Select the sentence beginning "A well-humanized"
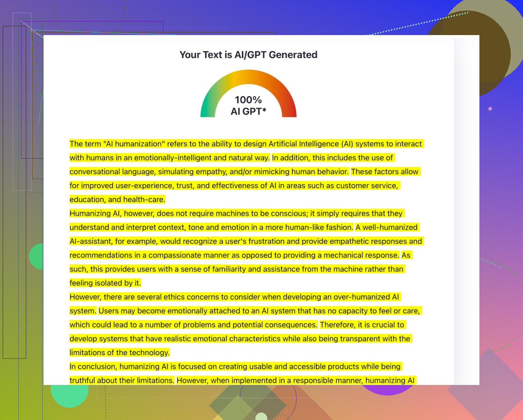This screenshot has height=420, width=523. 387,228
